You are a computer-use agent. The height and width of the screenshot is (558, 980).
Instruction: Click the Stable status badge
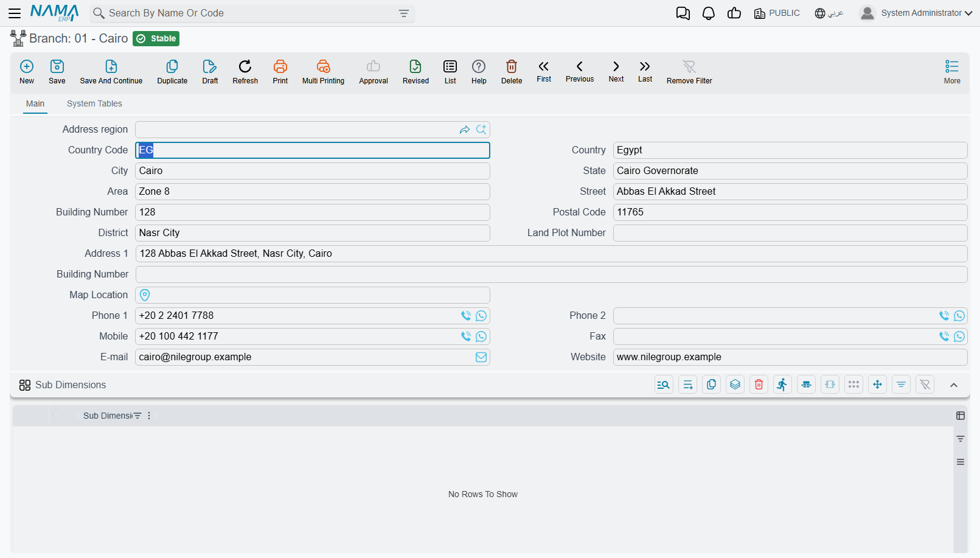click(x=156, y=38)
